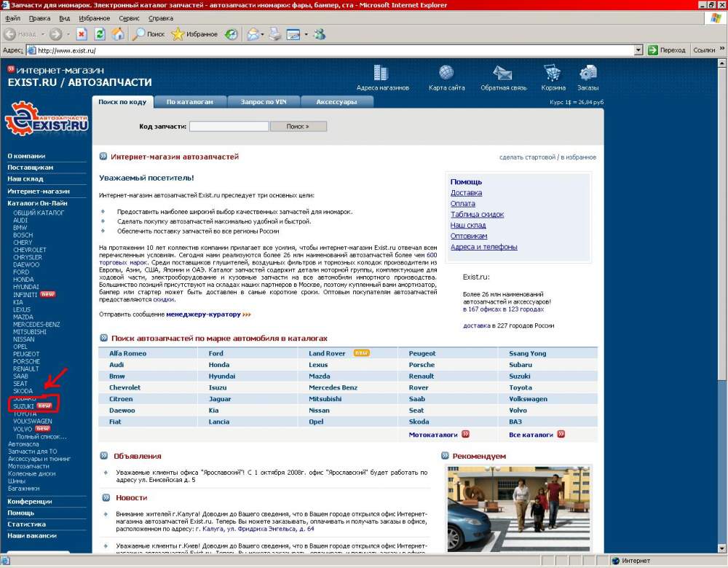Click the red arrow icon beside Все каталоги
Image resolution: width=728 pixels, height=568 pixels.
561,434
